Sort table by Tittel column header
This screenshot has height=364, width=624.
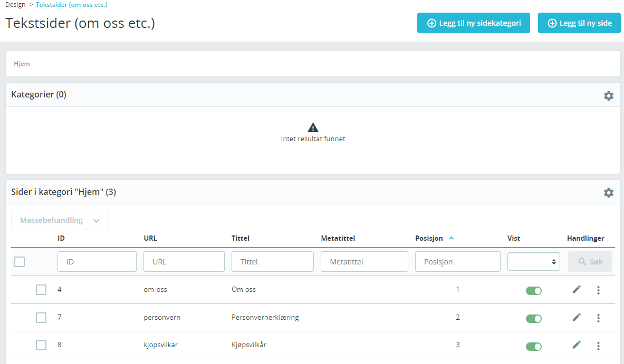pos(241,238)
